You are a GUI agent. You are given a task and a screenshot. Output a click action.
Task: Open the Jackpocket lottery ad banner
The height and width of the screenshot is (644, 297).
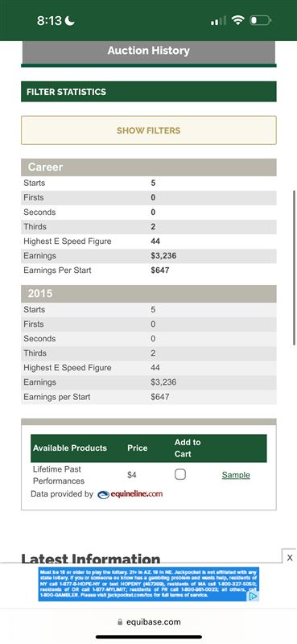[149, 584]
